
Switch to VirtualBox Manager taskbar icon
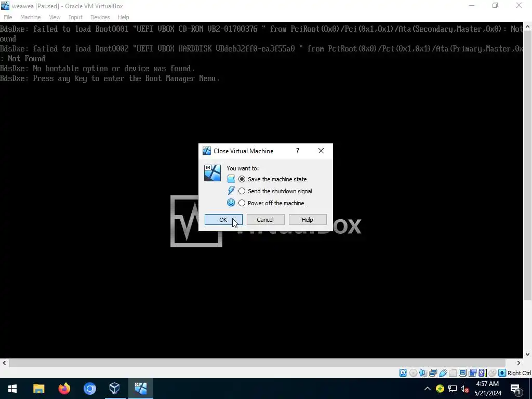115,389
